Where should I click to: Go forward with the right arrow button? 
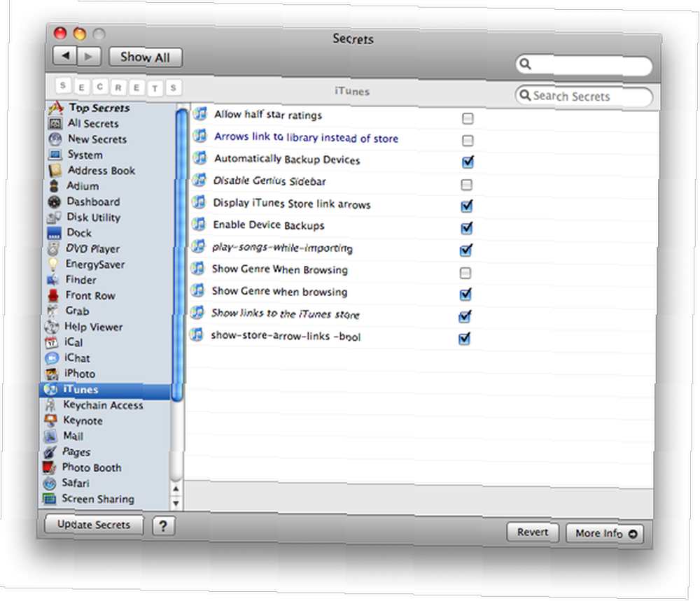(x=89, y=56)
